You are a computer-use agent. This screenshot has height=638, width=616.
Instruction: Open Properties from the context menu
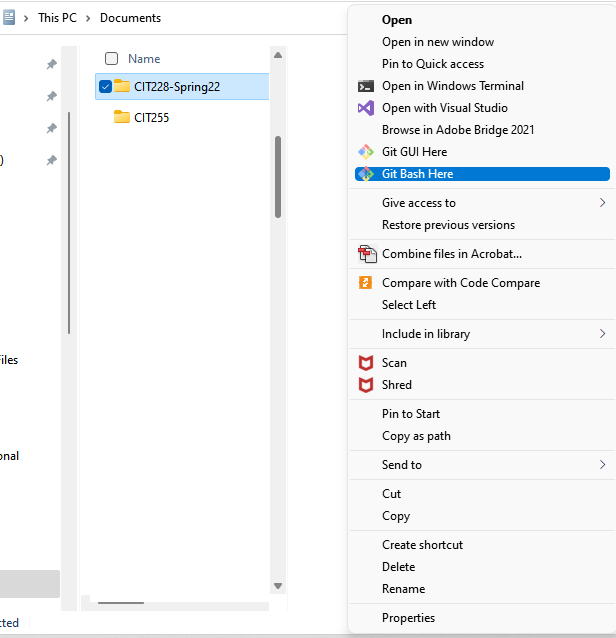point(408,618)
